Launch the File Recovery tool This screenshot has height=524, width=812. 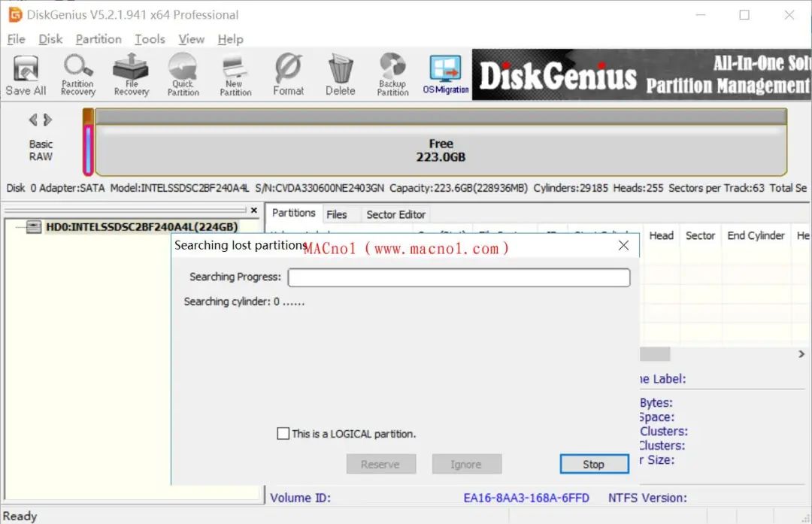pyautogui.click(x=131, y=75)
